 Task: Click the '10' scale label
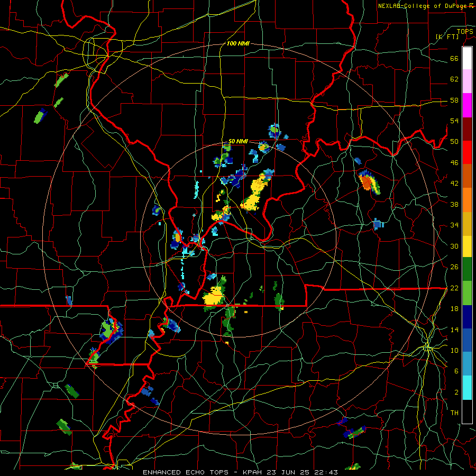pos(454,350)
